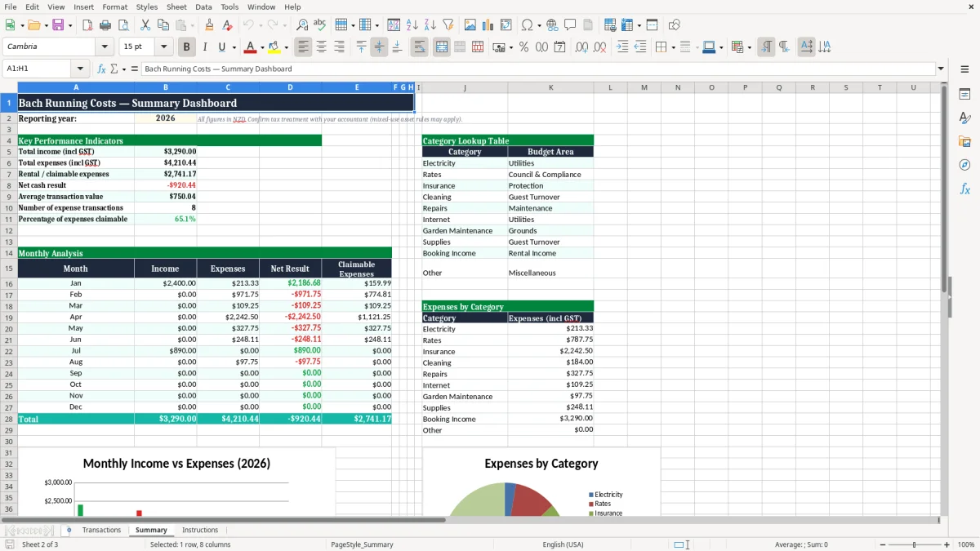Viewport: 980px width, 551px height.
Task: Switch to the Transactions sheet tab
Action: click(102, 531)
